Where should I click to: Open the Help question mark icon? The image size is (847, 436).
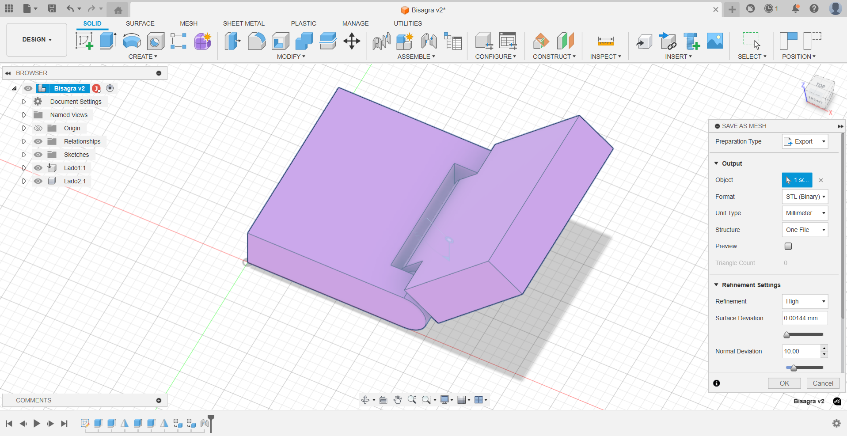point(814,9)
